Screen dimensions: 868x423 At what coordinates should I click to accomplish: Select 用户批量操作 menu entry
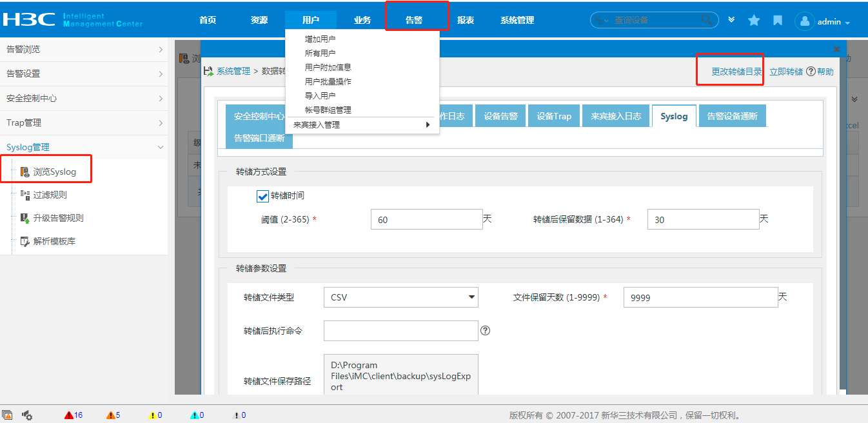pyautogui.click(x=328, y=82)
